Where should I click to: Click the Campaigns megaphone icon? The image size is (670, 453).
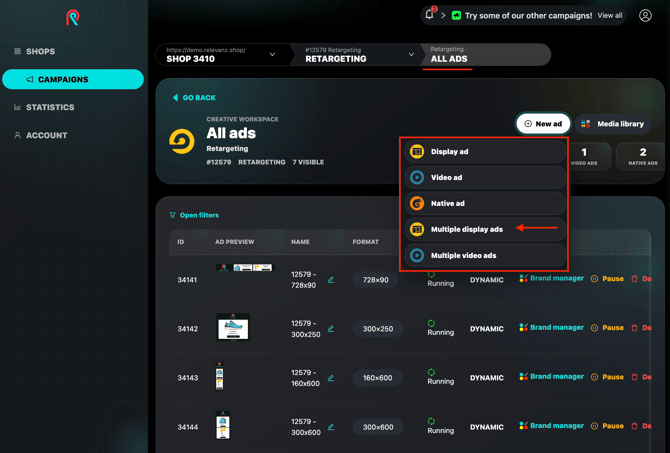pos(30,79)
